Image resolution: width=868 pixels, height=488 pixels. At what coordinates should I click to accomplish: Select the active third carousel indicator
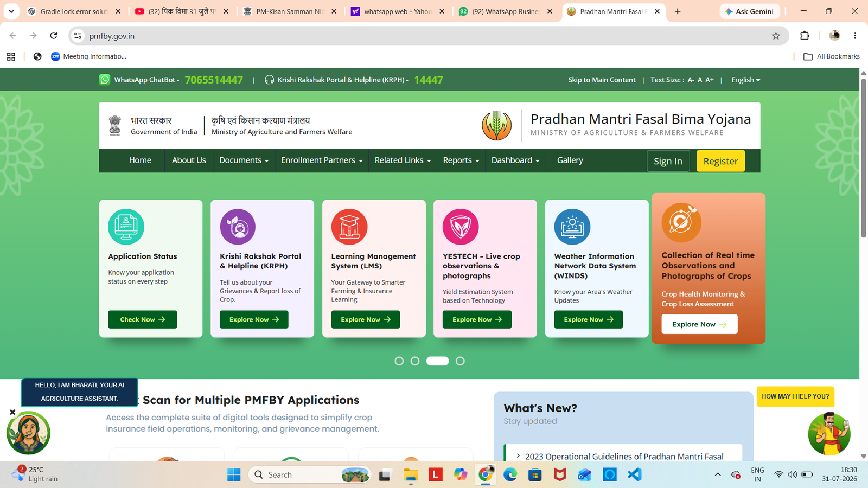(438, 361)
